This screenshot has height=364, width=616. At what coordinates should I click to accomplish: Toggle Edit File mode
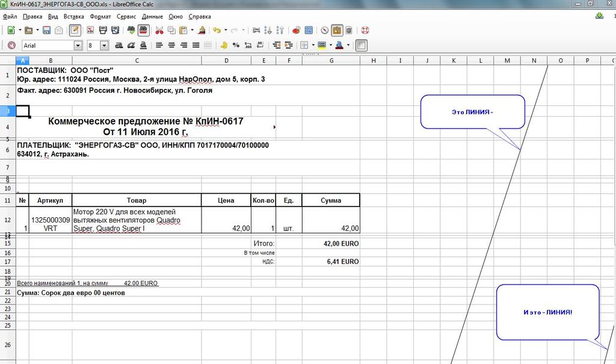(75, 30)
